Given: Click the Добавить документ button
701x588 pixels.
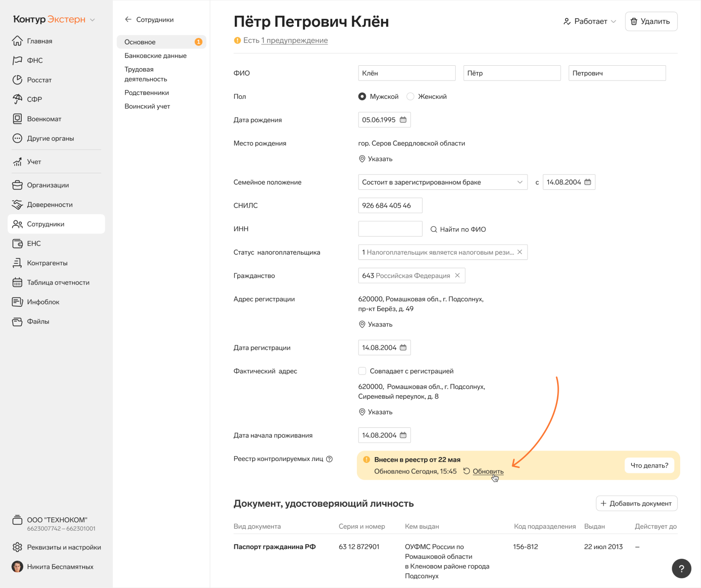Looking at the screenshot, I should [x=636, y=504].
